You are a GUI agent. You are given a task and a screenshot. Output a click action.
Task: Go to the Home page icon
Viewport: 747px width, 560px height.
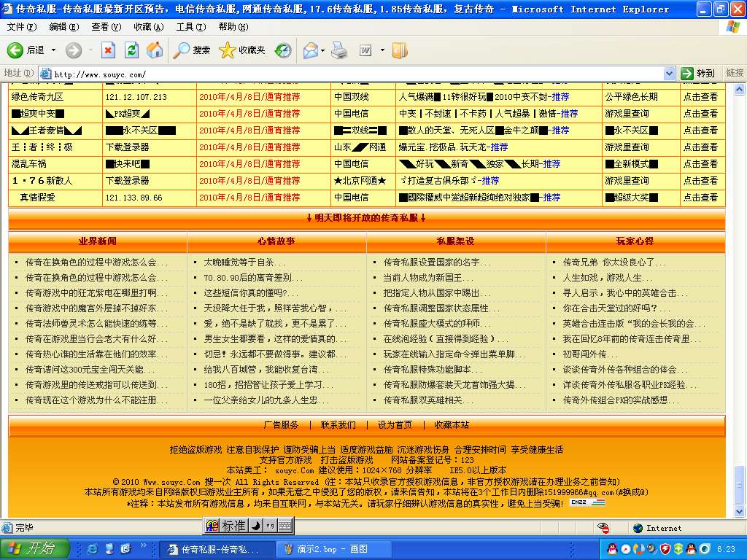point(154,50)
